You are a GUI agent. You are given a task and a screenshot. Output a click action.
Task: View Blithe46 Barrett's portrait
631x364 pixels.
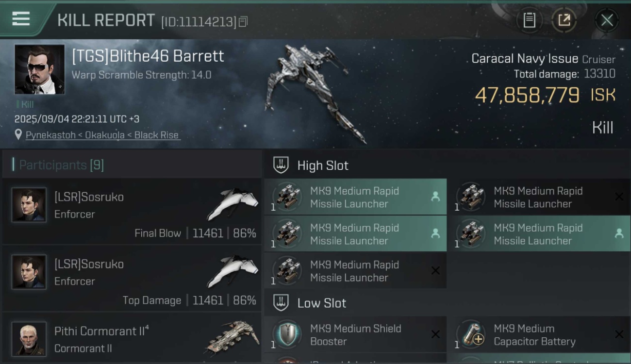(x=40, y=69)
